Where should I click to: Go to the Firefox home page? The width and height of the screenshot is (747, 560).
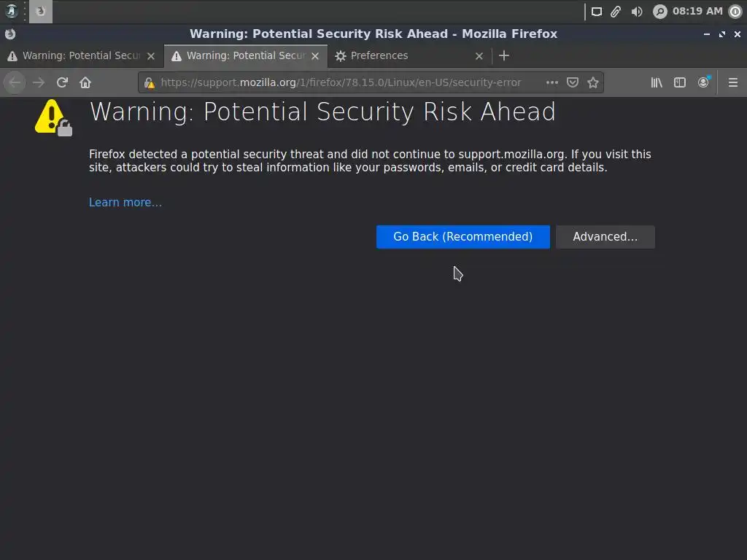pyautogui.click(x=85, y=82)
